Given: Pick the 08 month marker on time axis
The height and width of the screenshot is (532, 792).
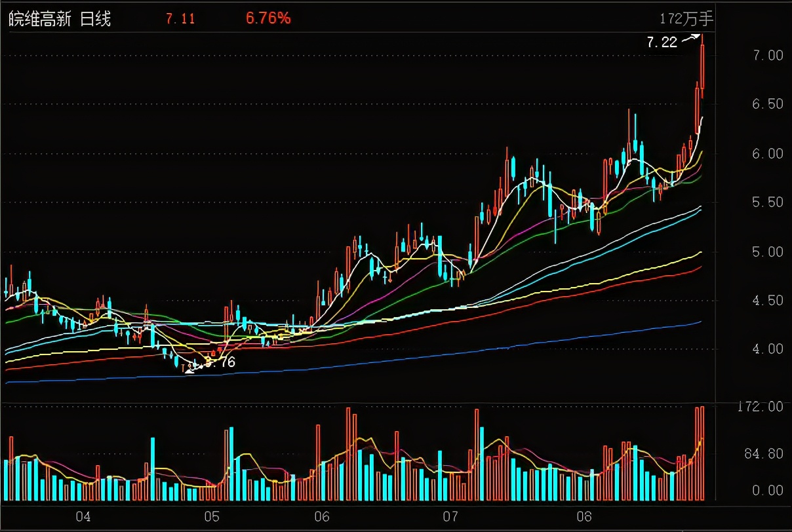Looking at the screenshot, I should pos(584,516).
